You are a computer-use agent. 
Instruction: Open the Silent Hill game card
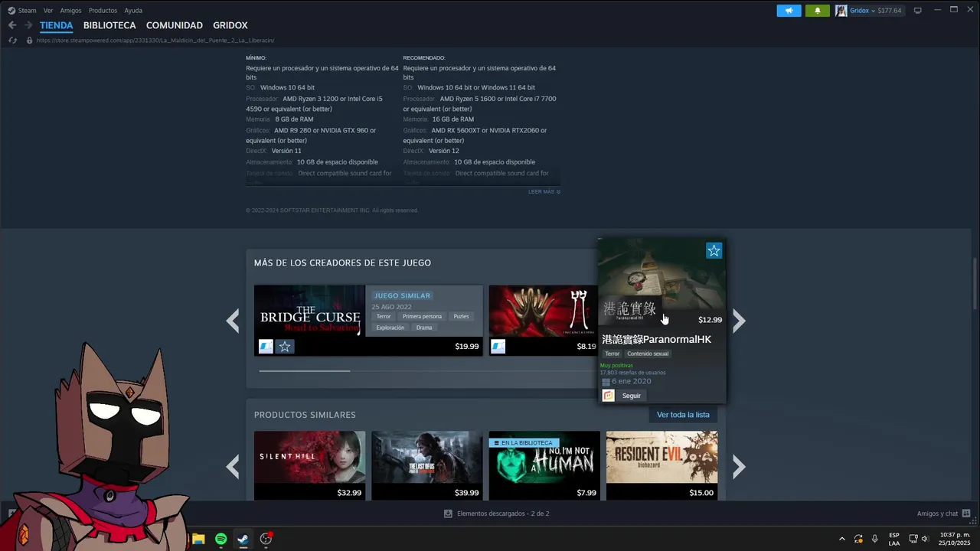309,465
